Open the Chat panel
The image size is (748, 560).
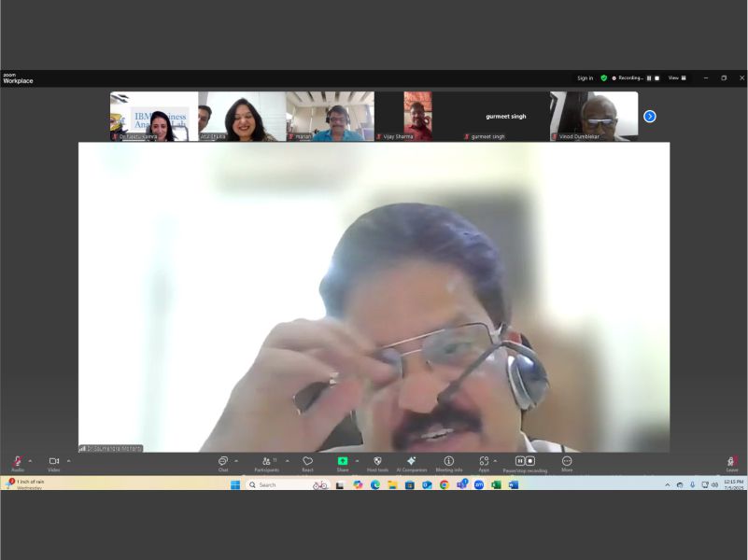[x=223, y=462]
